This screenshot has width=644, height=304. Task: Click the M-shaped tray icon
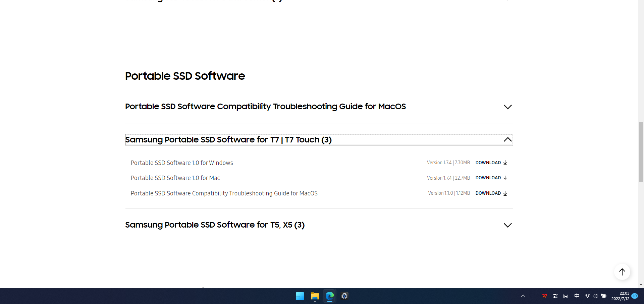(x=566, y=296)
